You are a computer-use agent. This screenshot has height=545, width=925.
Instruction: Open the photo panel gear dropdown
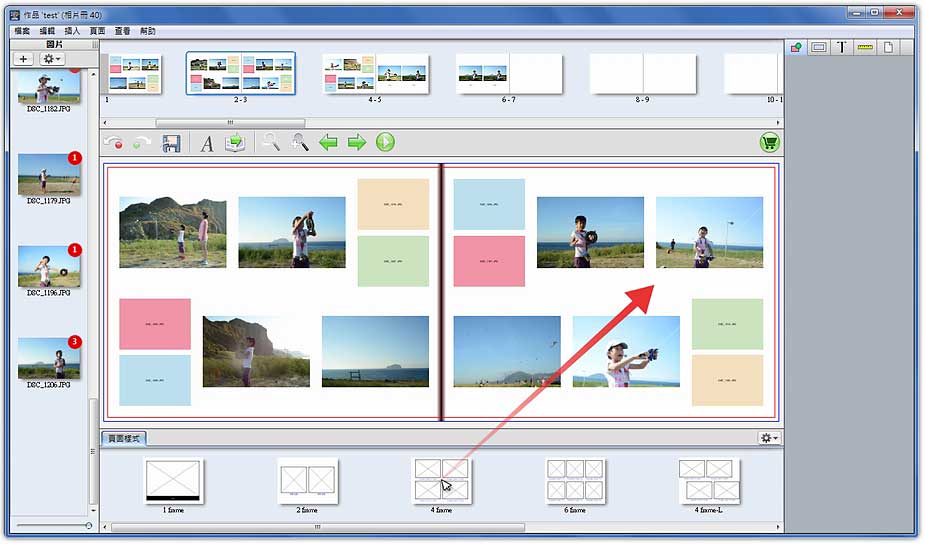pos(51,60)
